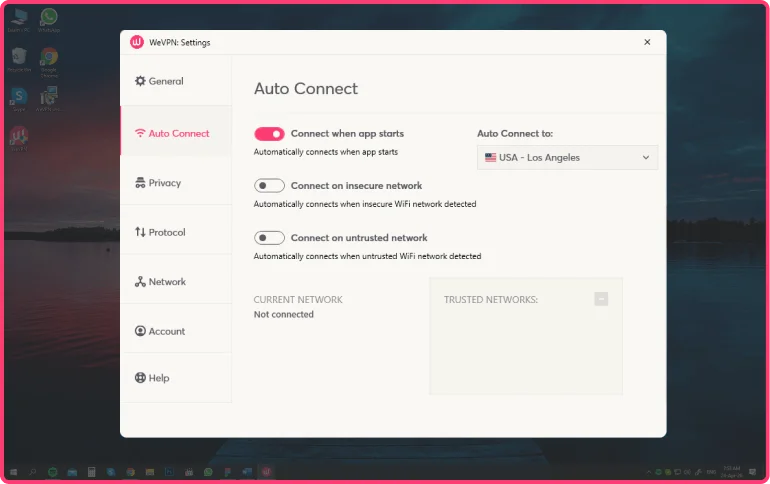Disable Connect when app starts toggle
The image size is (770, 484).
pos(269,134)
